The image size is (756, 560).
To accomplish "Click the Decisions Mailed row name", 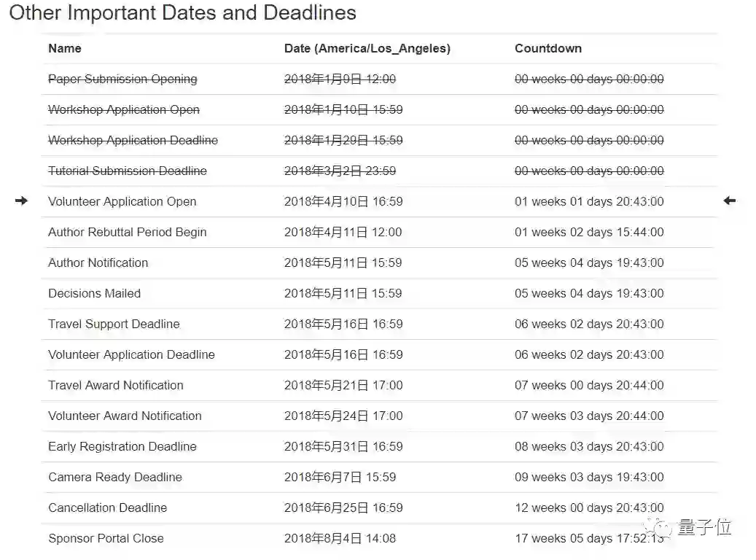I will point(94,294).
